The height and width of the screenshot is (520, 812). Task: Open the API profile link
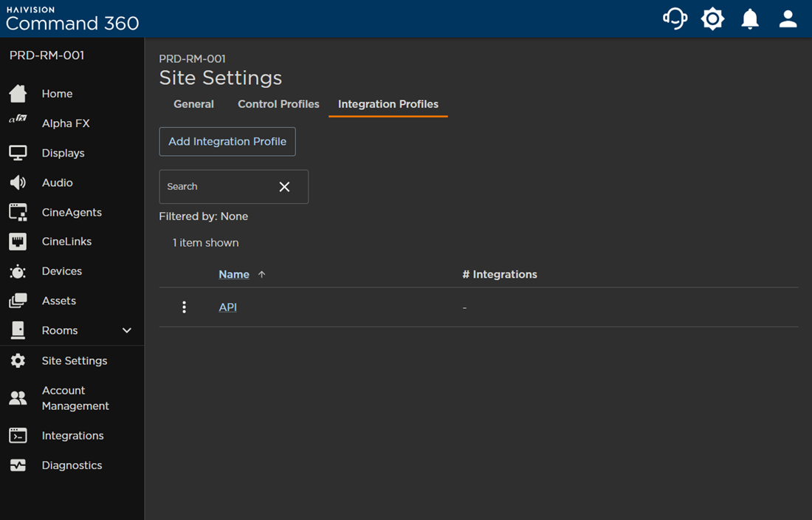click(228, 307)
